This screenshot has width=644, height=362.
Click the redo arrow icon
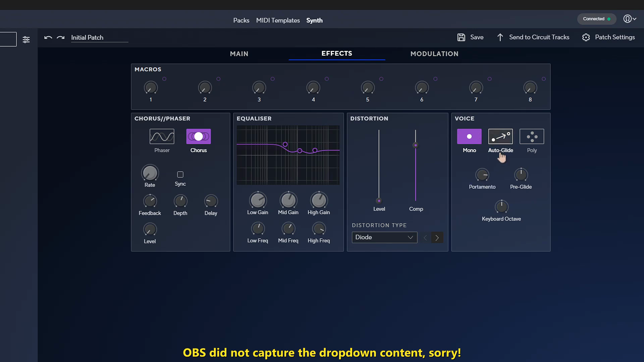tap(61, 38)
